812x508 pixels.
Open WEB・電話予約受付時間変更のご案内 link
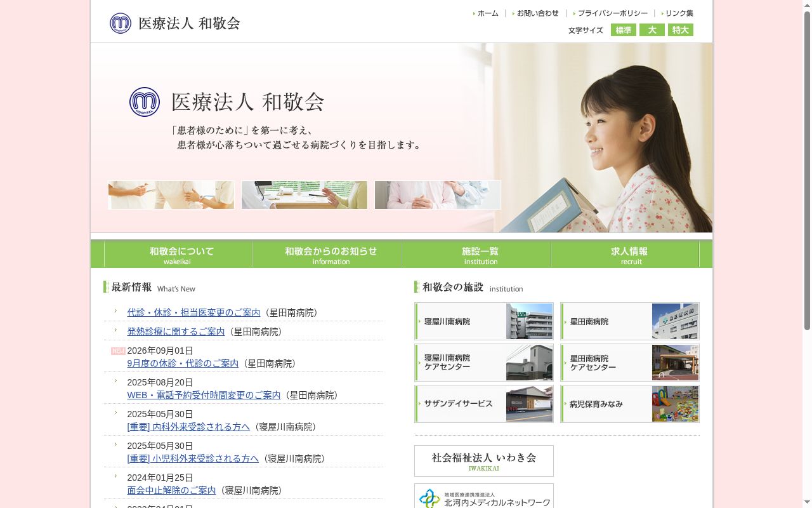click(x=204, y=395)
